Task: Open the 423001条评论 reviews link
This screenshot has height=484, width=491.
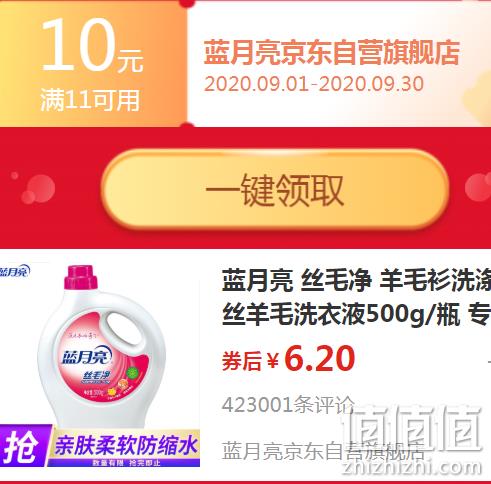Action: click(288, 405)
